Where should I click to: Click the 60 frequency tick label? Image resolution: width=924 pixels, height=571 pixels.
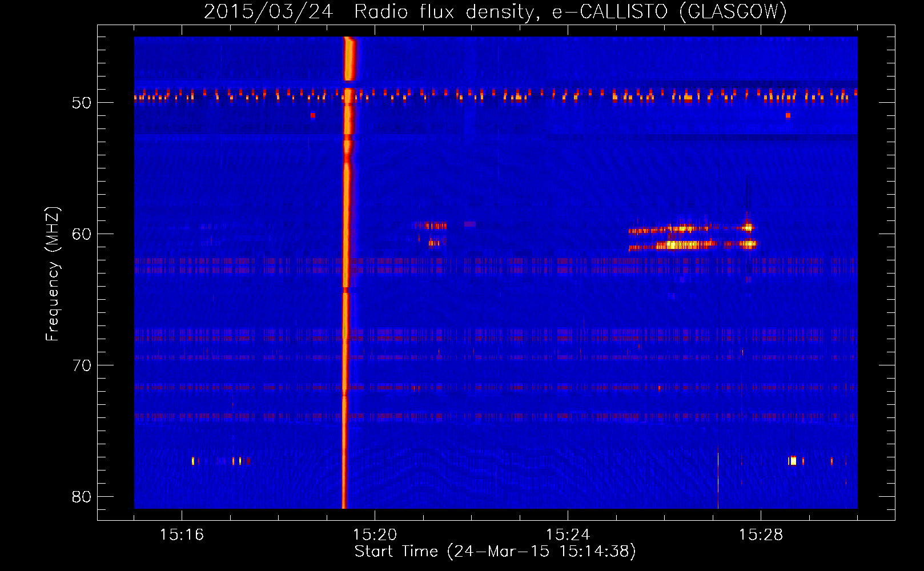(82, 234)
